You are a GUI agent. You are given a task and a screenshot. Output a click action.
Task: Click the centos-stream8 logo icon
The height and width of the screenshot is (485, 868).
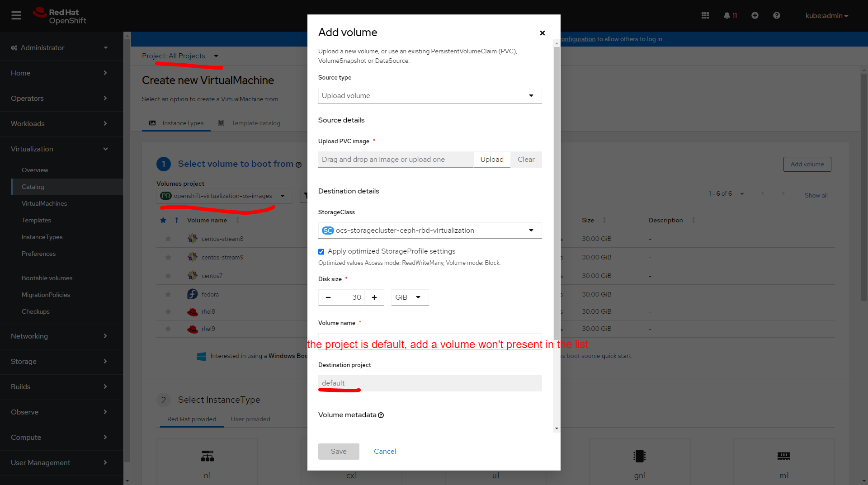click(x=193, y=238)
